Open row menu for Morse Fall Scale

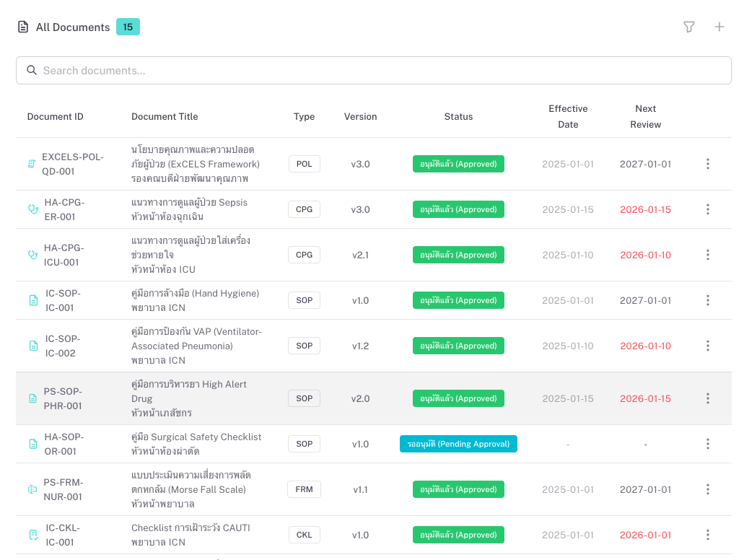[707, 489]
